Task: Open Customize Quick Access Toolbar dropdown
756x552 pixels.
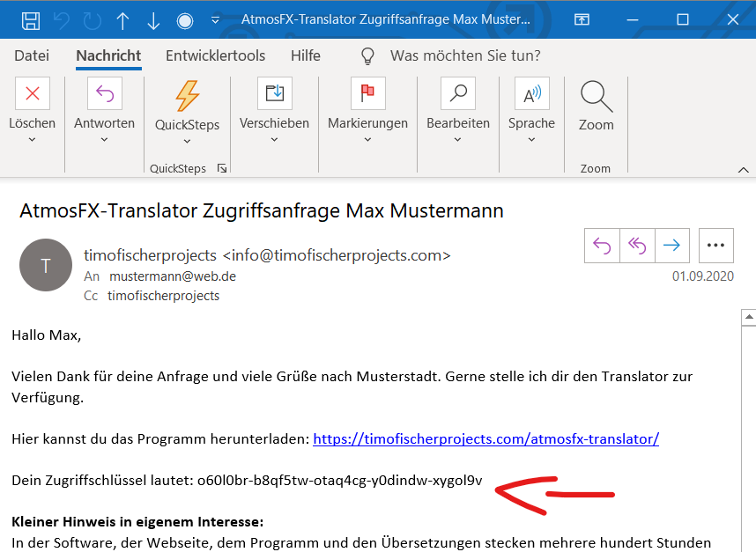Action: [215, 20]
